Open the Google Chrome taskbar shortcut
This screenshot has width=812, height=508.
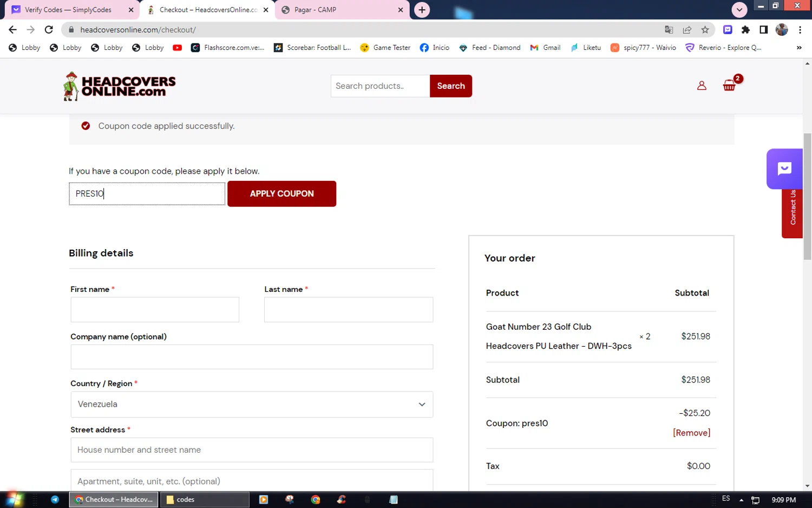tap(316, 499)
